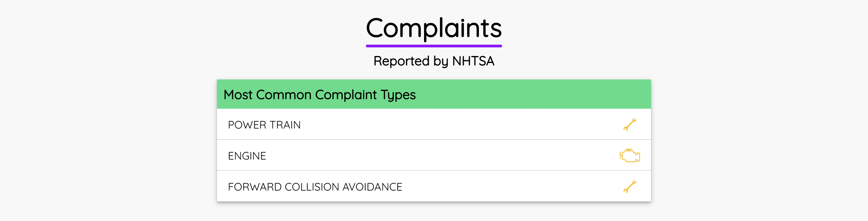Viewport: 868px width, 221px height.
Task: Click the word COLLISION in the last row
Action: tap(312, 187)
